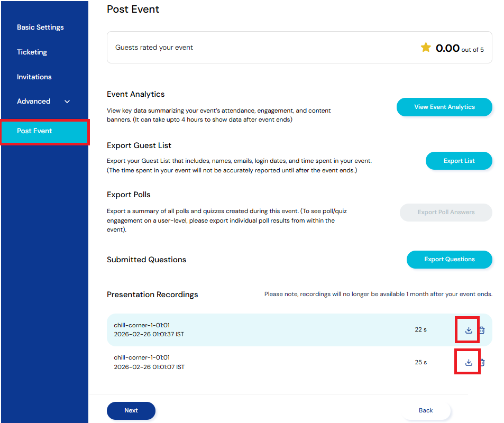Viewport: 504px width, 423px height.
Task: Go to Ticketing section
Action: 32,52
